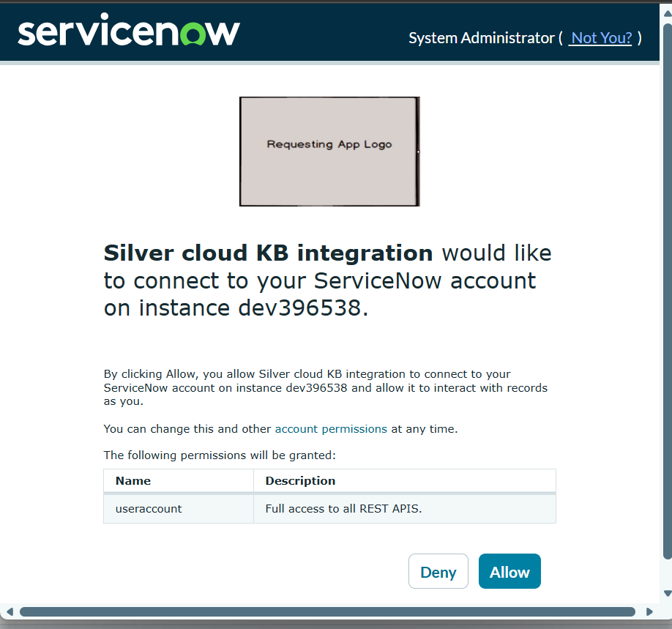Click the 'Name' column header
Viewport: 672px width, 629px height.
point(179,480)
